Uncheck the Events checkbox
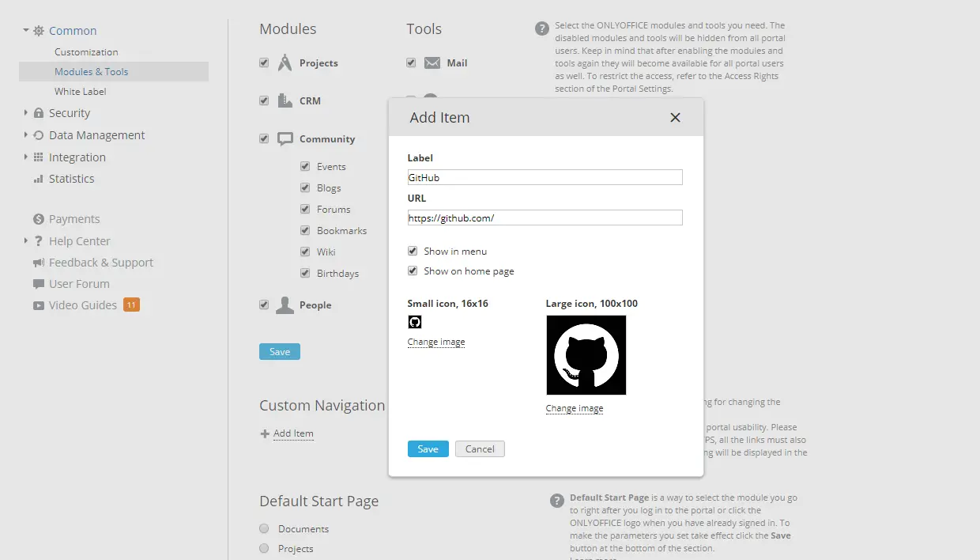Image resolution: width=980 pixels, height=560 pixels. pos(305,167)
